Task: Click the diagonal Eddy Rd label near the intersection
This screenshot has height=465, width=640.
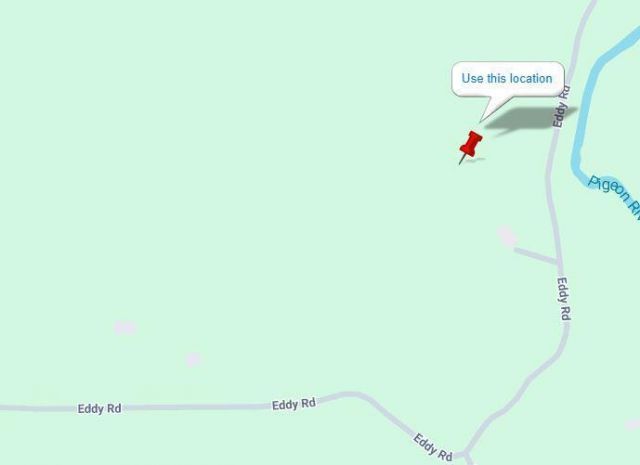Action: coord(433,447)
